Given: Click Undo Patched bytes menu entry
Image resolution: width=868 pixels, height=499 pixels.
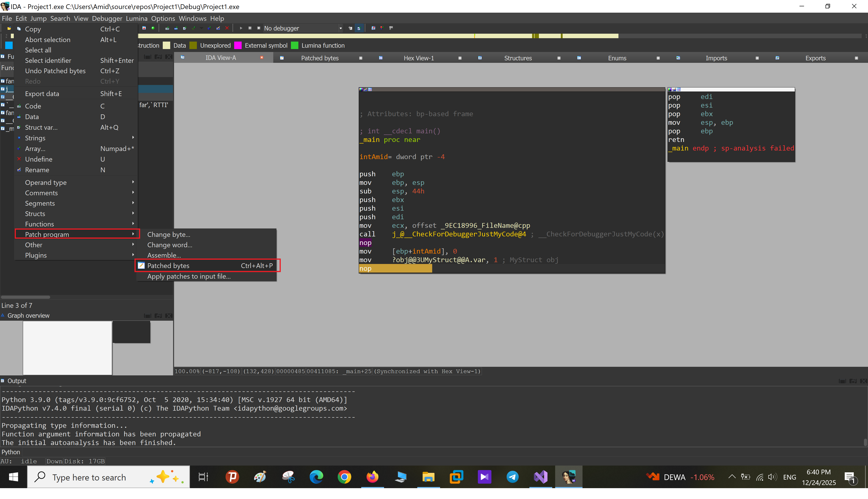Looking at the screenshot, I should 55,71.
